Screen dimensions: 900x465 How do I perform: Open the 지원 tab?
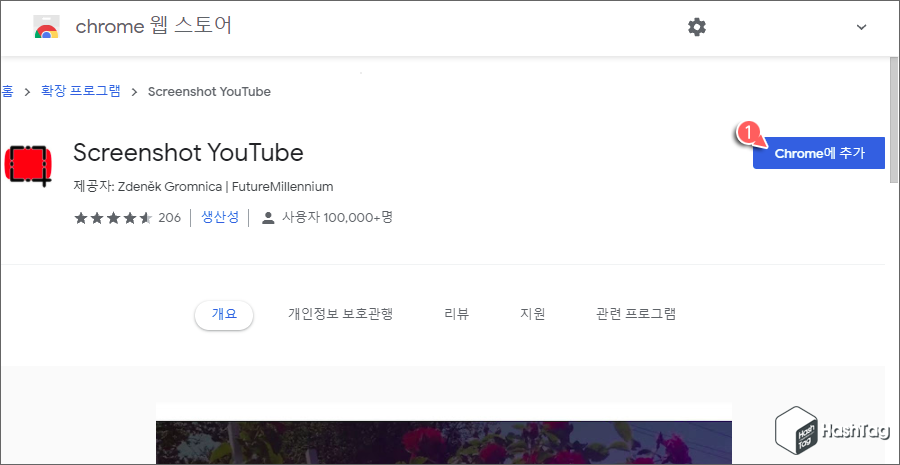pyautogui.click(x=533, y=314)
